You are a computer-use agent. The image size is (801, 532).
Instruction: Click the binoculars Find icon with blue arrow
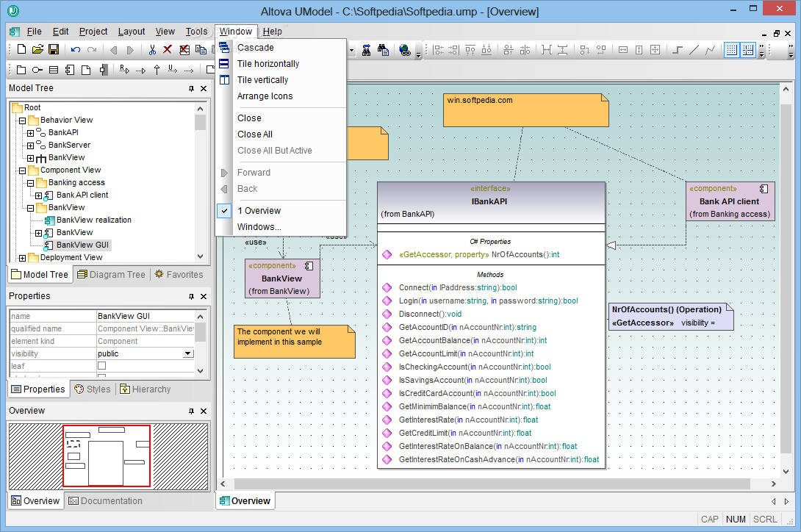click(x=366, y=49)
